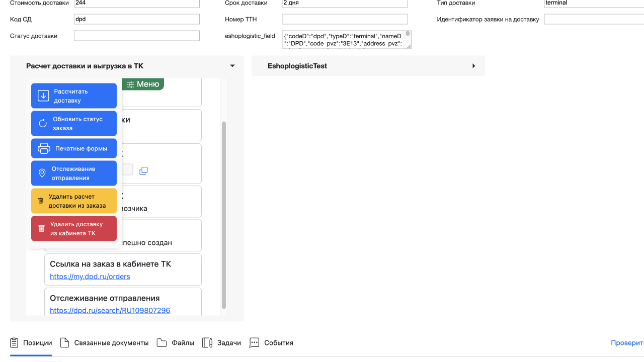Screen dimensions: 644x362
Task: Click the download icon on Рассчитать доставку
Action: (x=43, y=96)
